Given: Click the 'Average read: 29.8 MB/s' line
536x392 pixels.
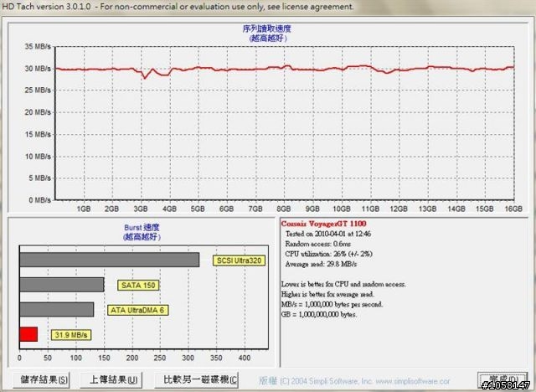Looking at the screenshot, I should [321, 264].
